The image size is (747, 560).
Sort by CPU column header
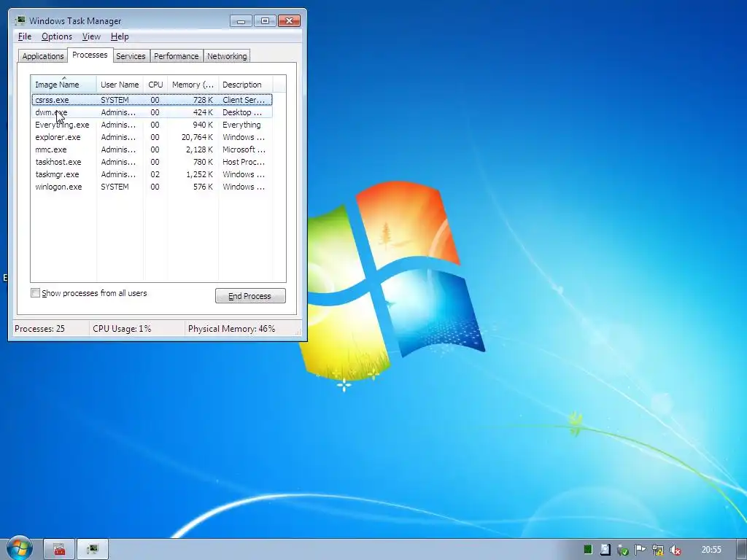(155, 85)
